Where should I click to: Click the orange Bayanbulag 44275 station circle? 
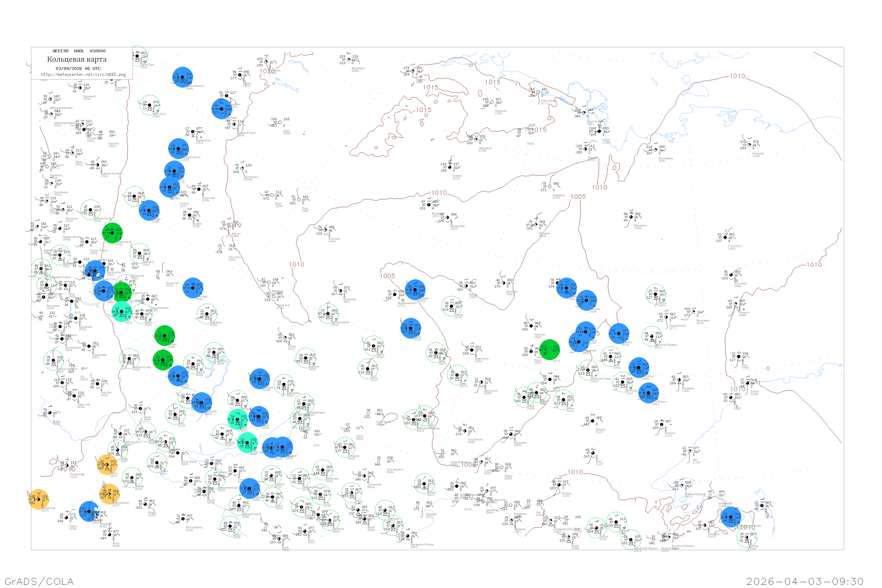point(38,500)
